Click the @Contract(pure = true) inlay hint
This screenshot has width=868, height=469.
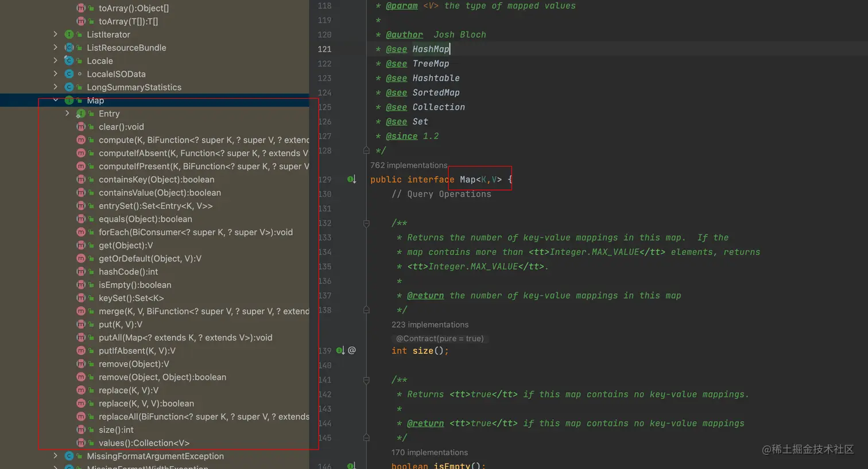coord(440,339)
